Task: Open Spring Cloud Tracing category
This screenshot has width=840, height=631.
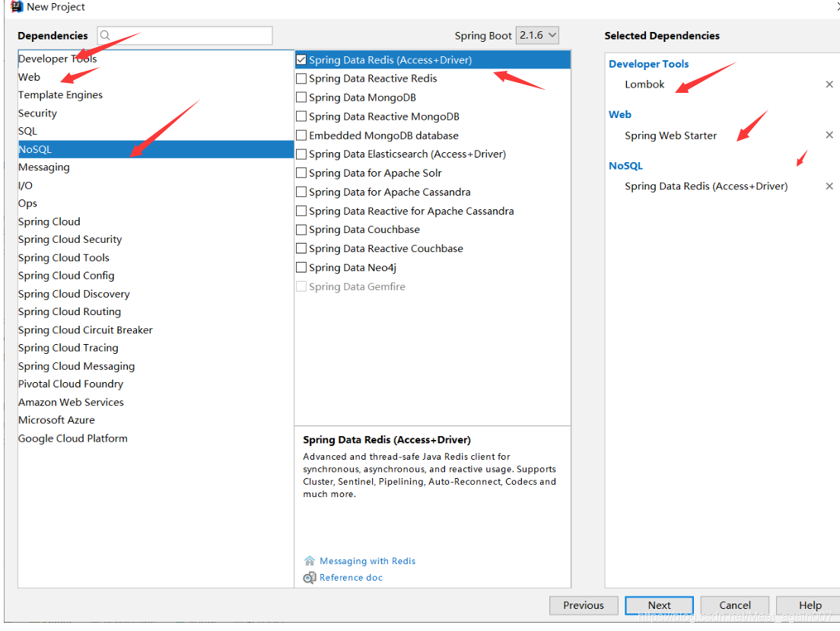Action: coord(68,348)
